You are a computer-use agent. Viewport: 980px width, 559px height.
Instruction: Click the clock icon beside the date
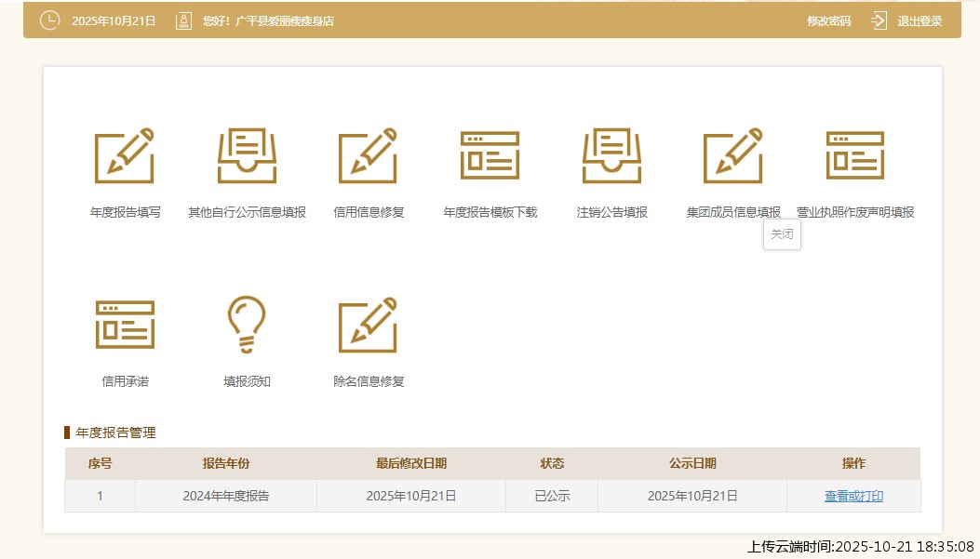click(49, 20)
